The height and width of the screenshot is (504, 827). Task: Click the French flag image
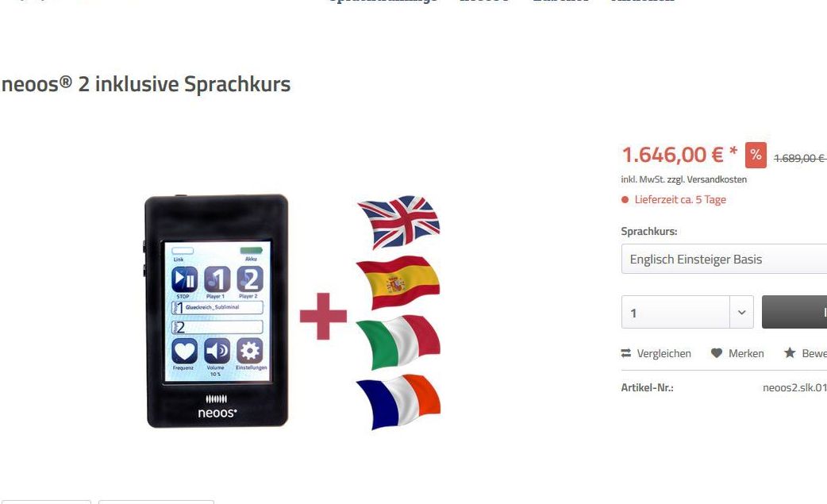(398, 402)
